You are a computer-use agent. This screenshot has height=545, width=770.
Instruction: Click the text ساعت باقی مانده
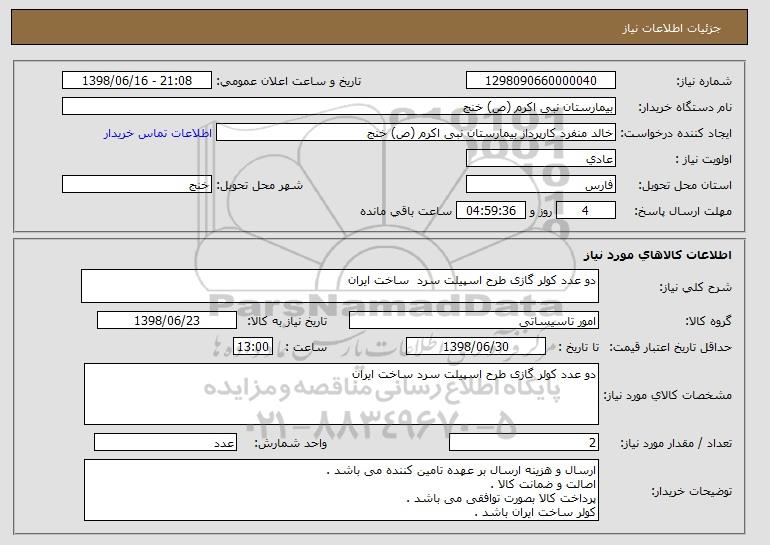tap(406, 211)
